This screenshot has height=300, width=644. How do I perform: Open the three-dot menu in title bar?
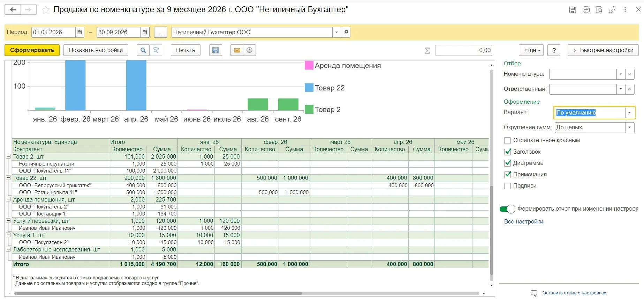pyautogui.click(x=625, y=10)
